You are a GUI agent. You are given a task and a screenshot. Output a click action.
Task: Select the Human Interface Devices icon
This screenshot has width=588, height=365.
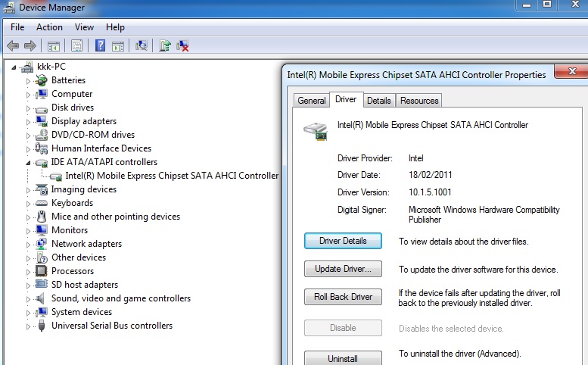(41, 148)
